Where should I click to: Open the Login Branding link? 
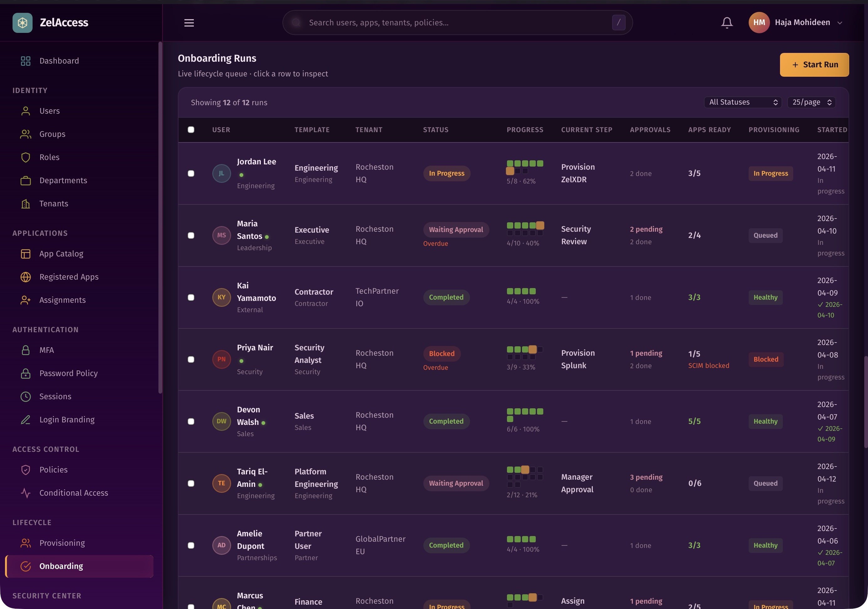(x=67, y=420)
